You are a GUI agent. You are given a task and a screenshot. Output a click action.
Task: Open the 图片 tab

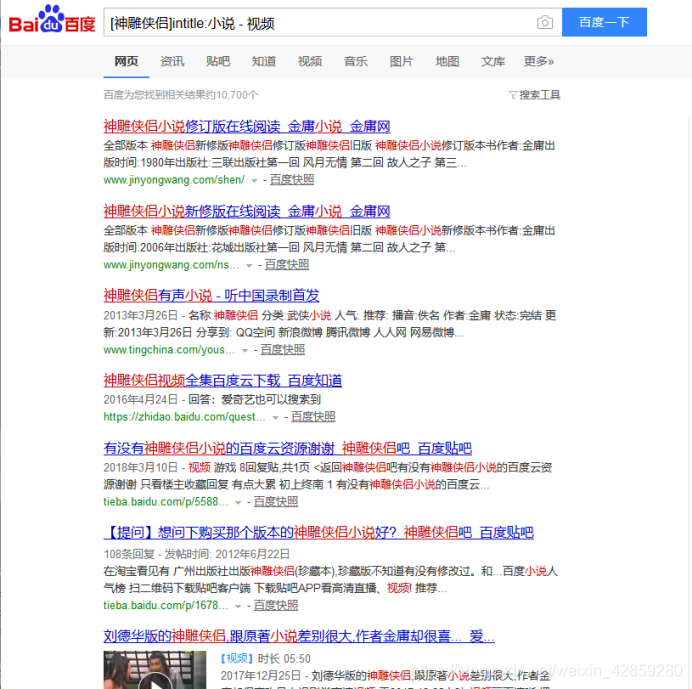pyautogui.click(x=402, y=61)
